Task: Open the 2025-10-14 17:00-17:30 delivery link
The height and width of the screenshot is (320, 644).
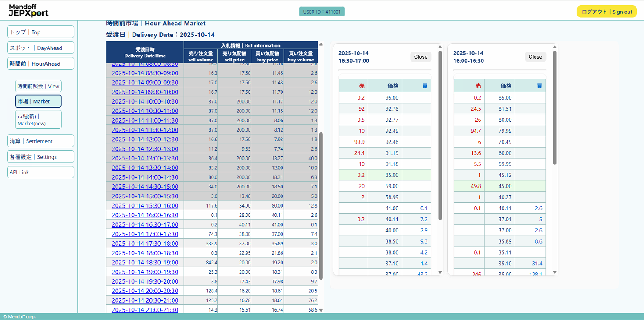Action: tap(145, 234)
